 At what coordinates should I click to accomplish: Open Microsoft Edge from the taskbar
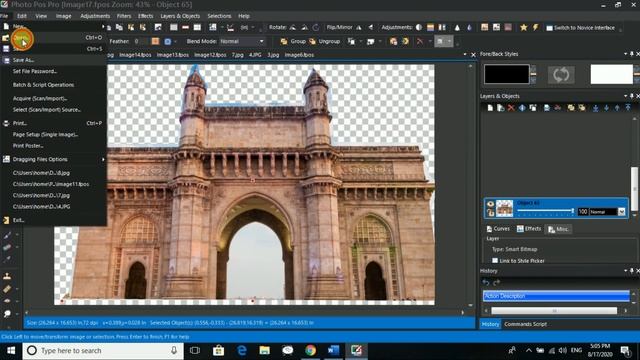pyautogui.click(x=242, y=350)
